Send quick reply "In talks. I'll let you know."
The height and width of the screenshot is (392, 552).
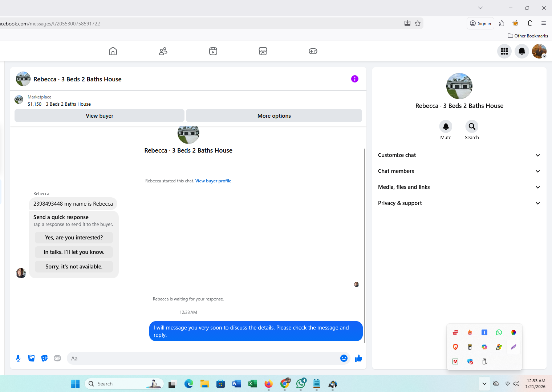click(x=74, y=252)
